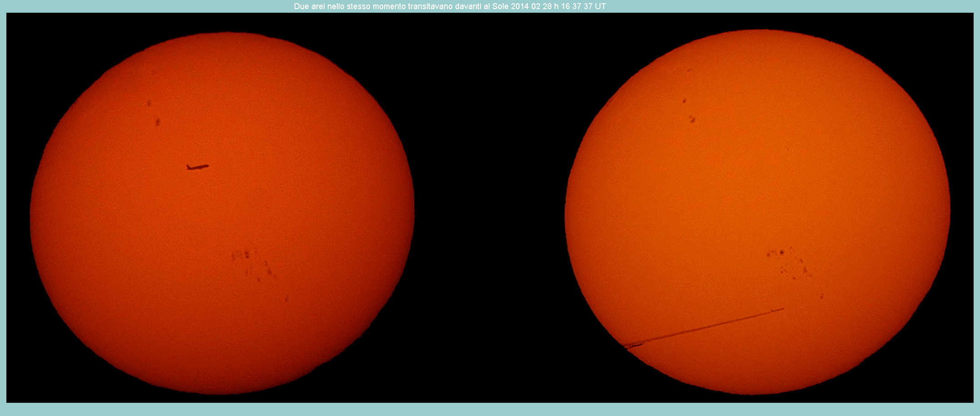Viewport: 980px width, 416px height.
Task: Click the upper pair of sunspots on the left Sun
Action: pos(153,112)
